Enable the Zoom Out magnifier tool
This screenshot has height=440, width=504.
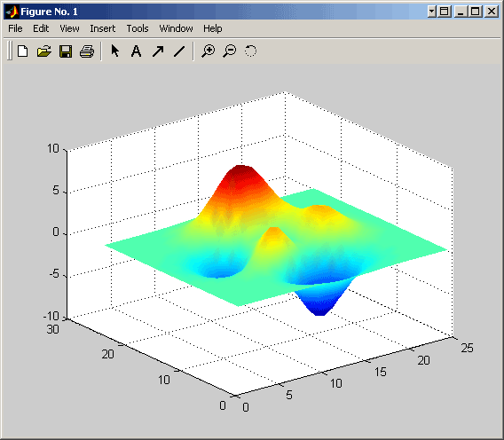pos(230,51)
